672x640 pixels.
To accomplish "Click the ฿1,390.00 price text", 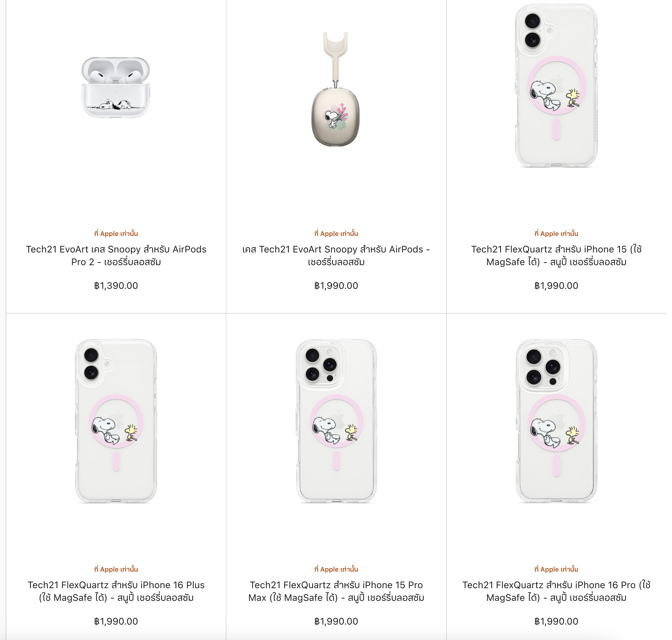I will pyautogui.click(x=116, y=286).
